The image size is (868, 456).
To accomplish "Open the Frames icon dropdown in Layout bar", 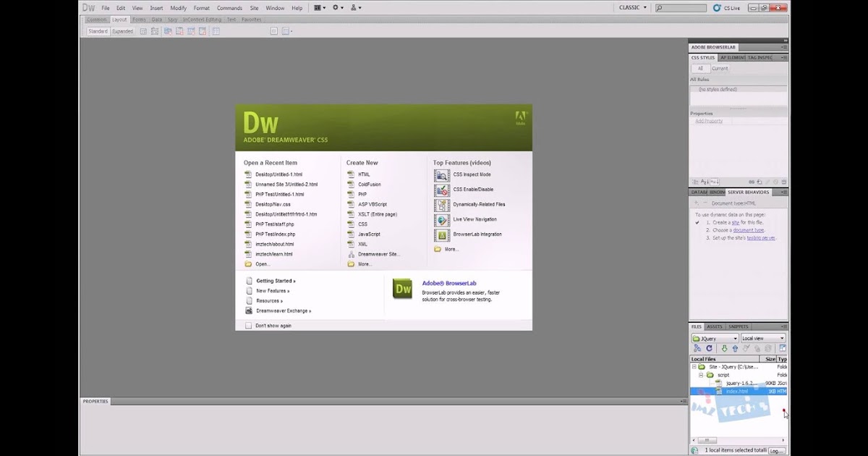I will coord(287,31).
